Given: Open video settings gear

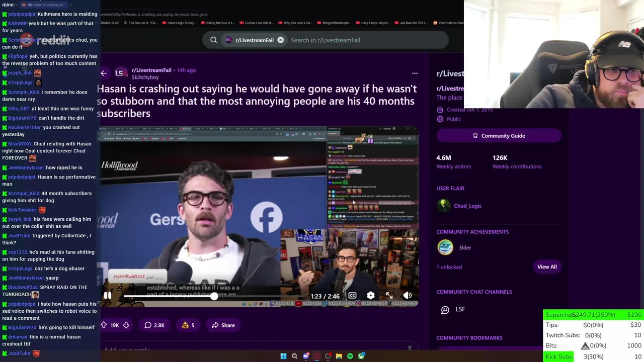Looking at the screenshot, I should (371, 296).
